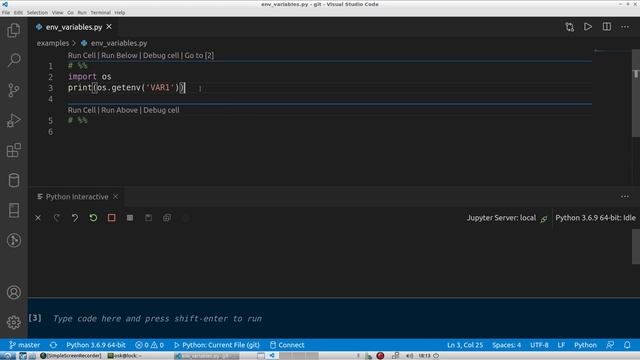Split the editor to the right
Image resolution: width=640 pixels, height=360 pixels.
coord(607,27)
